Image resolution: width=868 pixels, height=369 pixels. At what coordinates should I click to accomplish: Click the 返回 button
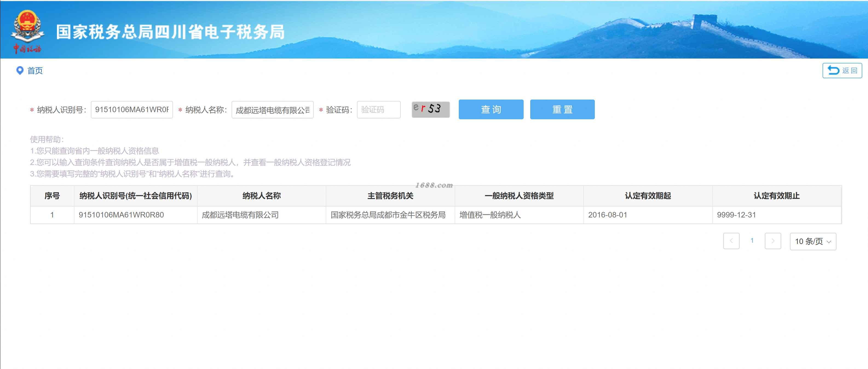click(x=842, y=70)
